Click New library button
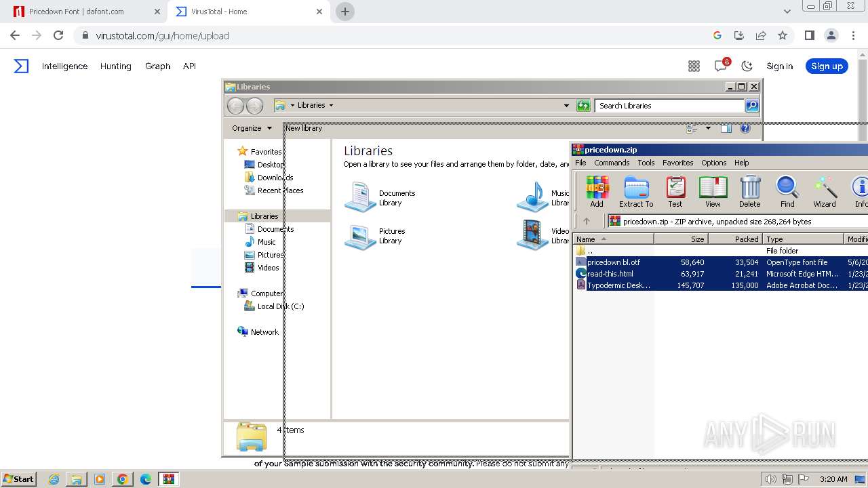 coord(304,128)
